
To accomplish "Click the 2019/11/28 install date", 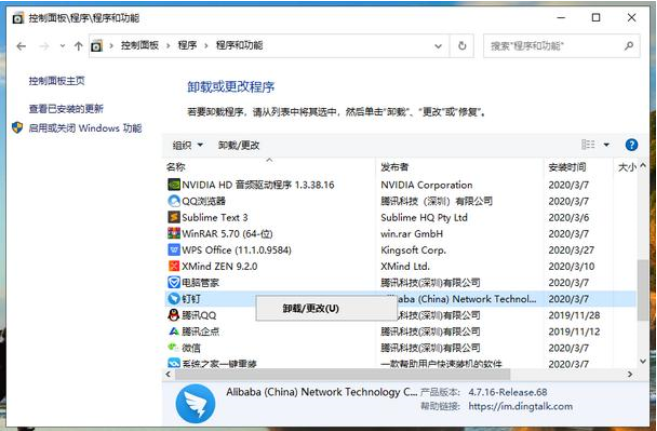I will (574, 315).
